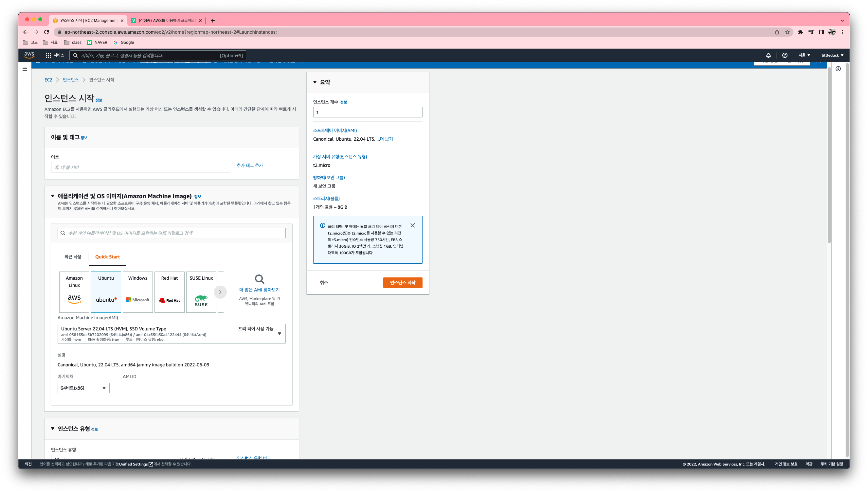This screenshot has width=868, height=493.
Task: Open the 방화벽(보안 그룹) summary link
Action: pos(329,178)
